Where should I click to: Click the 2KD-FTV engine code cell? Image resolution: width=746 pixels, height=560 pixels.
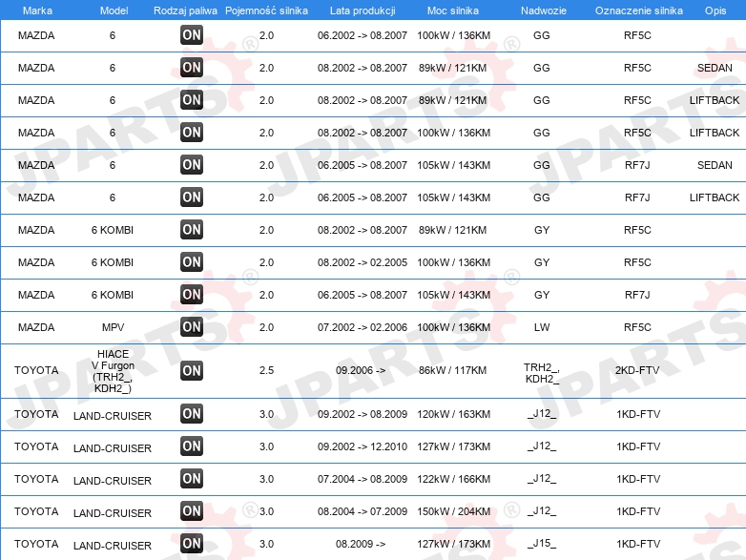(x=637, y=370)
